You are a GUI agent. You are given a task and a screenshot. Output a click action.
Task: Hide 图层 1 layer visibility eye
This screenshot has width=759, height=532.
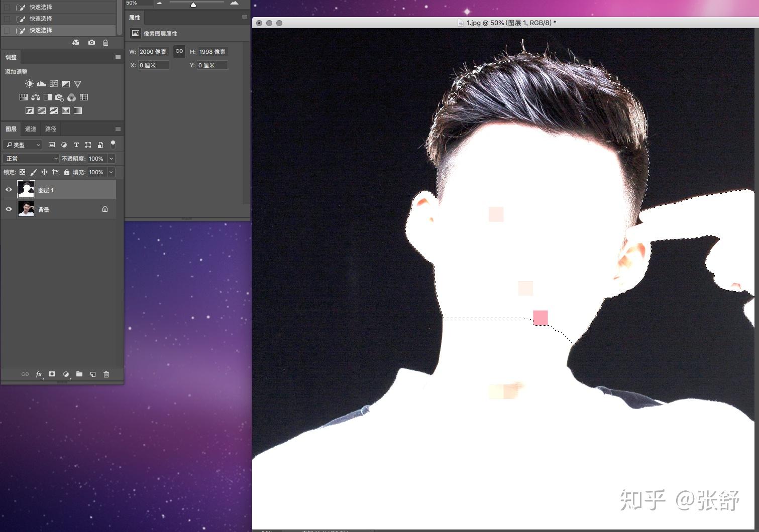pos(9,190)
